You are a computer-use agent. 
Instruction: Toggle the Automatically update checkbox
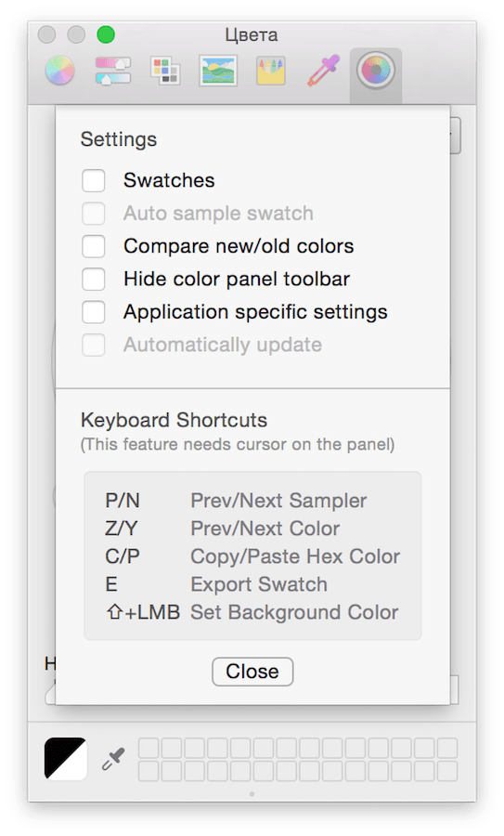[x=93, y=346]
